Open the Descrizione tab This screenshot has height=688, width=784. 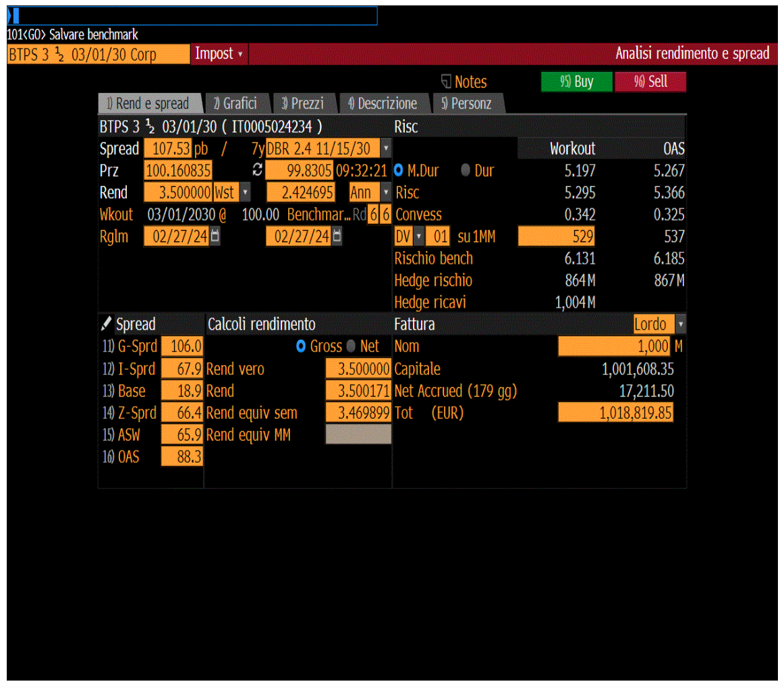385,103
